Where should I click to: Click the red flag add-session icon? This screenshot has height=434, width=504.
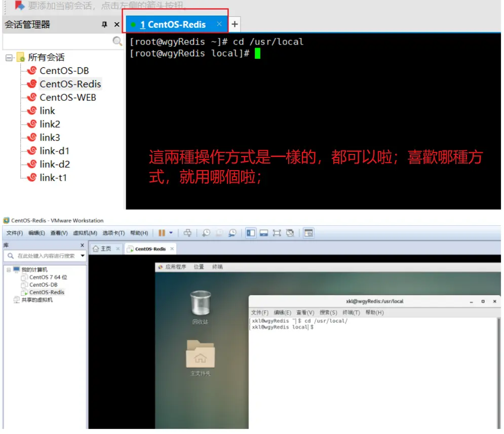tap(20, 5)
